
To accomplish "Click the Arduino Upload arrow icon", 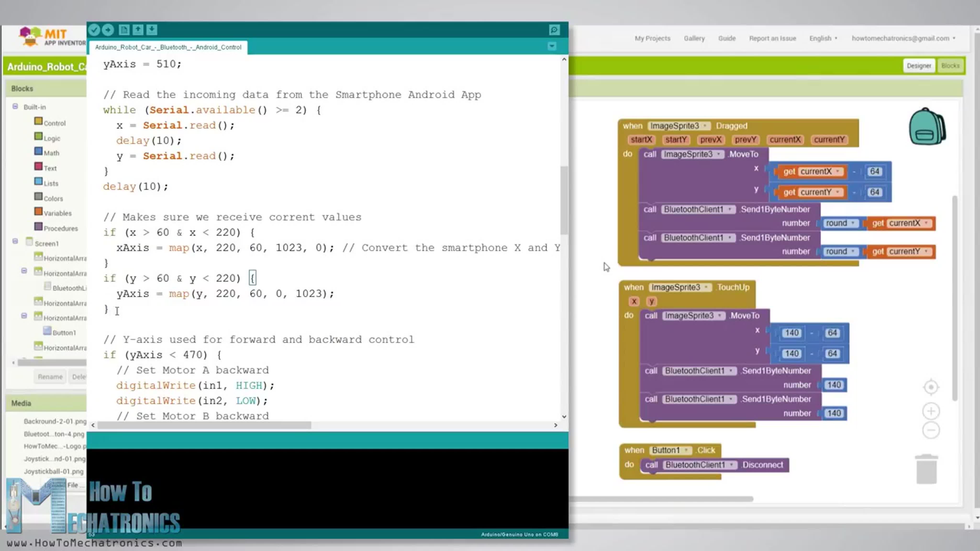I will [x=108, y=30].
